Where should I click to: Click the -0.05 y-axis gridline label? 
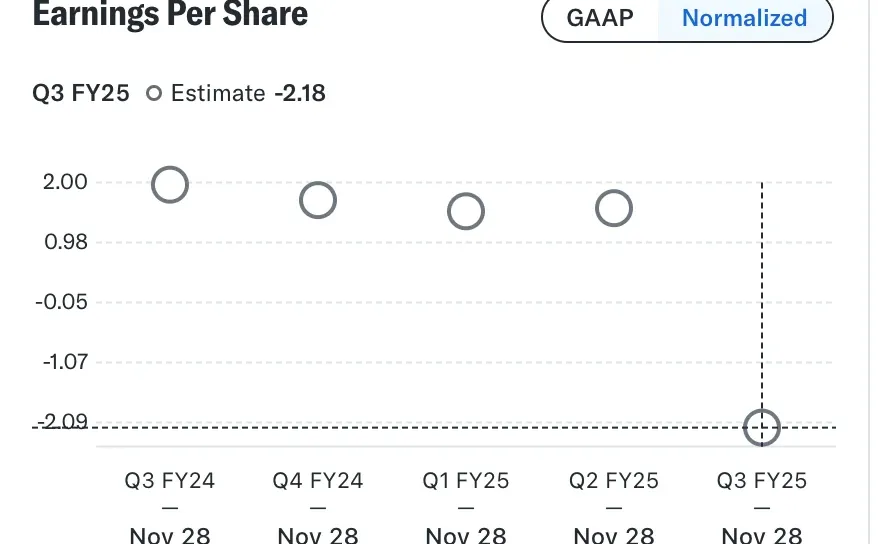62,302
